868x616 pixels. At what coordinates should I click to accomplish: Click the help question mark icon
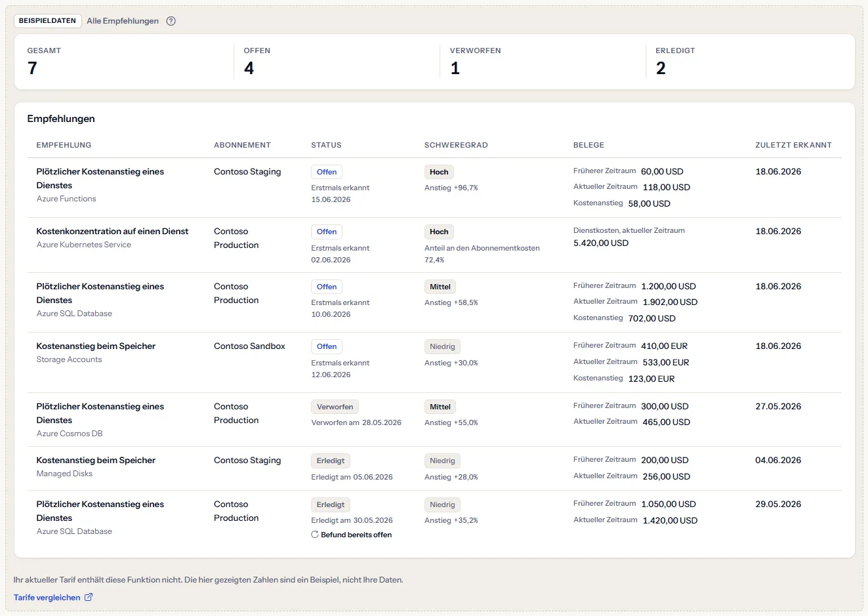coord(171,21)
